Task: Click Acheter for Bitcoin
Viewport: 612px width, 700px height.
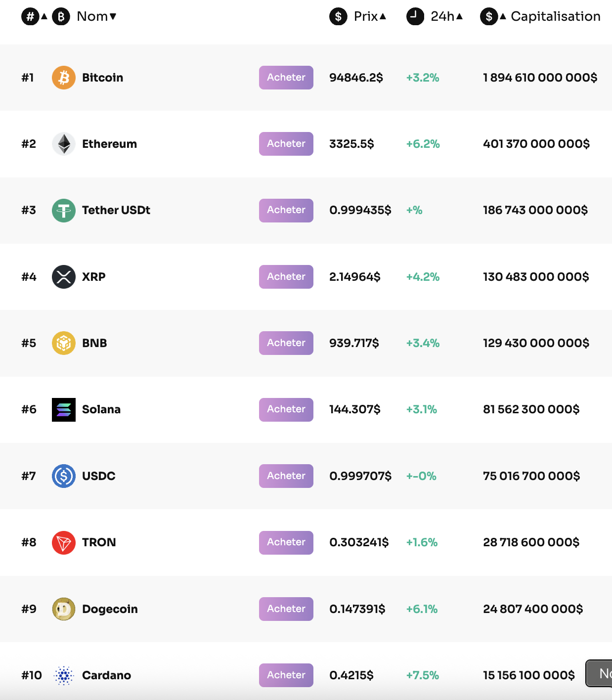Action: coord(286,77)
